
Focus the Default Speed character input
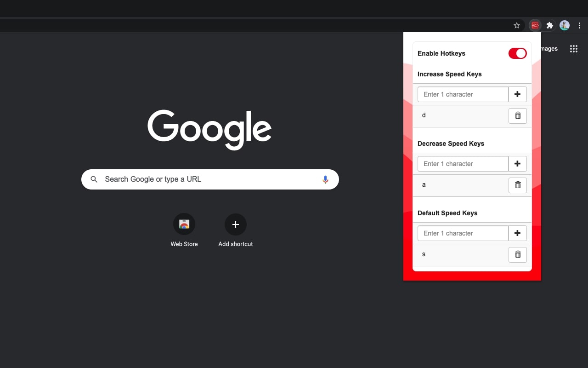click(x=463, y=233)
